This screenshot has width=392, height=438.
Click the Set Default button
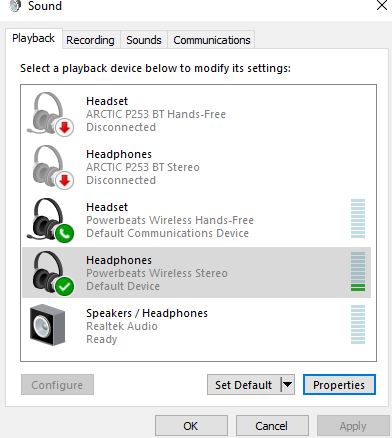(244, 385)
